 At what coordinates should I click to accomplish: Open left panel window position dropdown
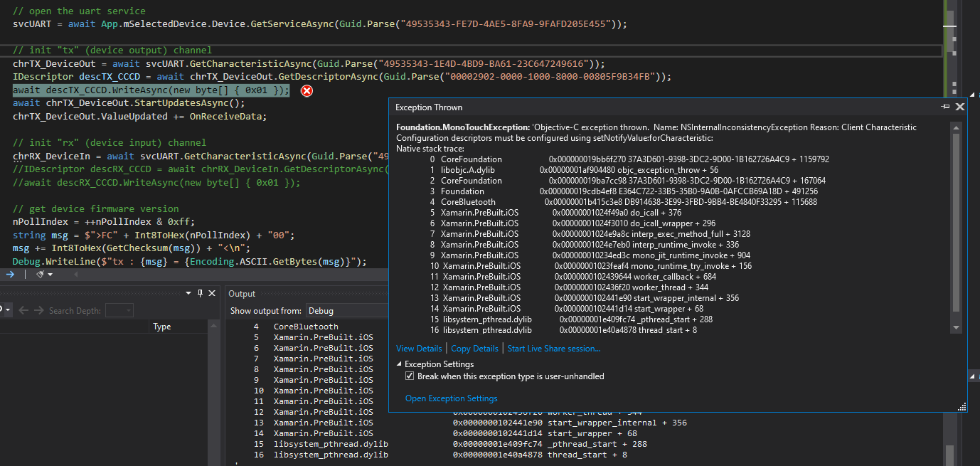(x=189, y=293)
